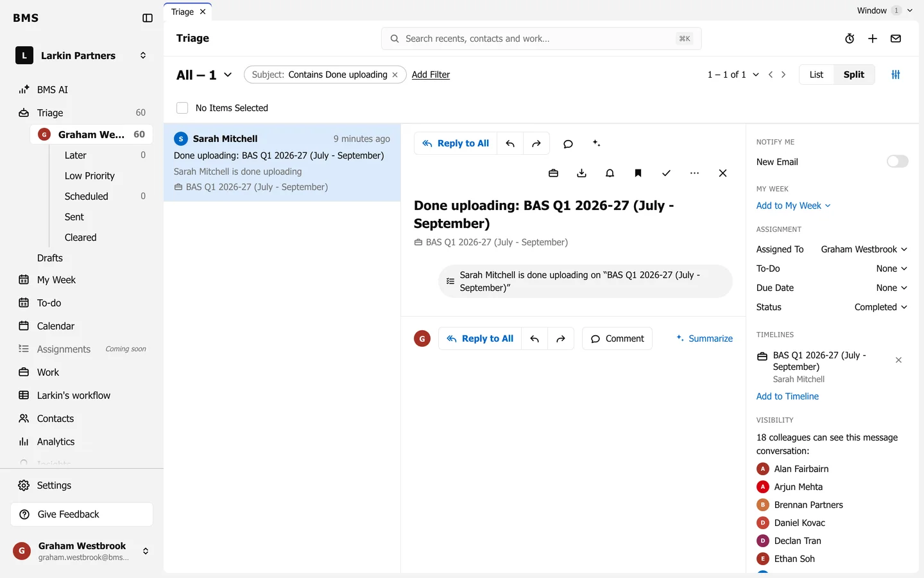Close the message pane with the X
The height and width of the screenshot is (578, 924).
723,173
